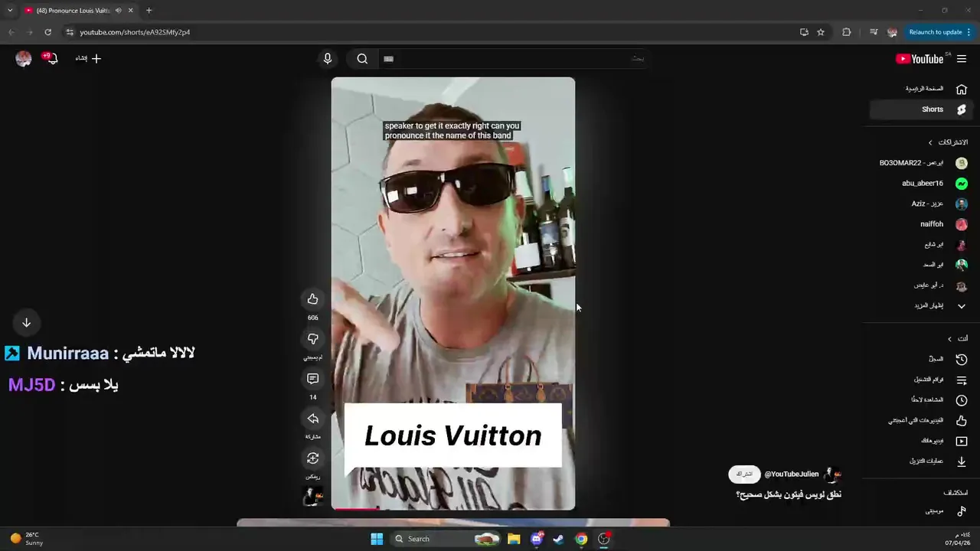980x551 pixels.
Task: Remix this Short
Action: tap(312, 458)
